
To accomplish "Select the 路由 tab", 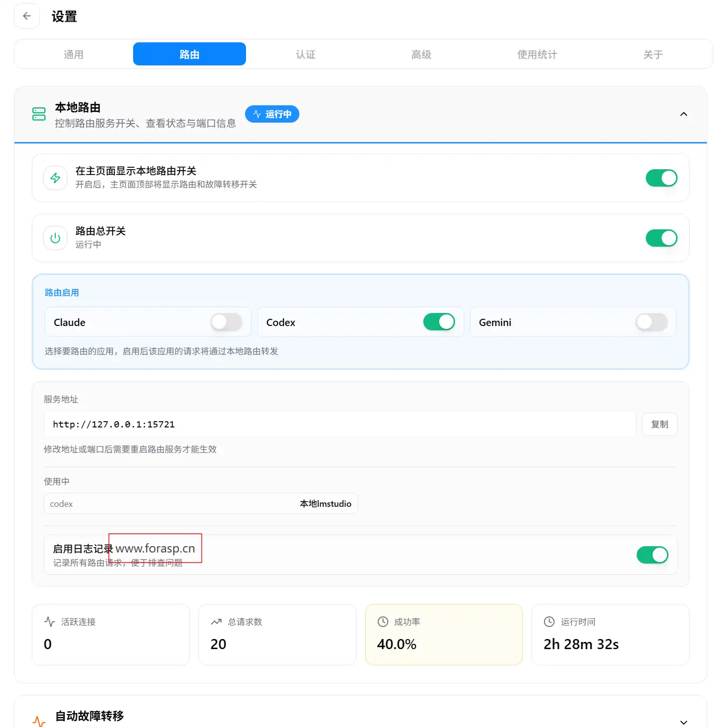I will coord(189,54).
